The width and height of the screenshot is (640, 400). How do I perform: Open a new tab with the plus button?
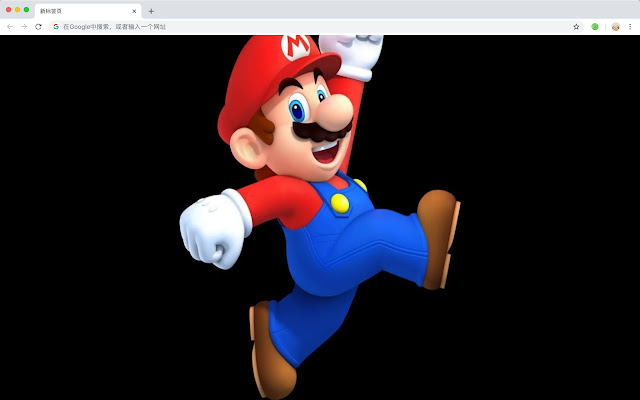click(x=151, y=11)
